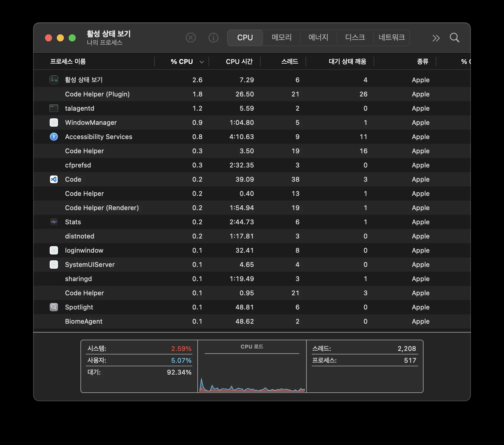The height and width of the screenshot is (445, 504).
Task: Click the 2:44.73 CPU time cell
Action: [x=242, y=222]
